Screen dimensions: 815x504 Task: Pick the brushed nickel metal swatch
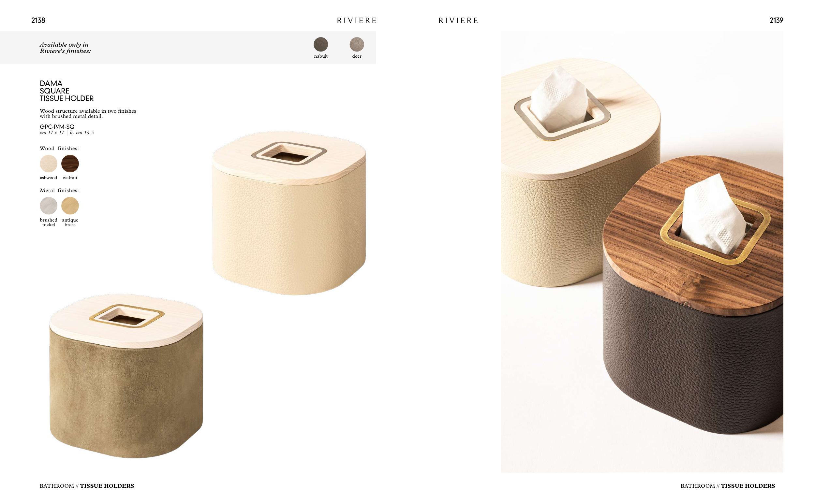coord(48,206)
